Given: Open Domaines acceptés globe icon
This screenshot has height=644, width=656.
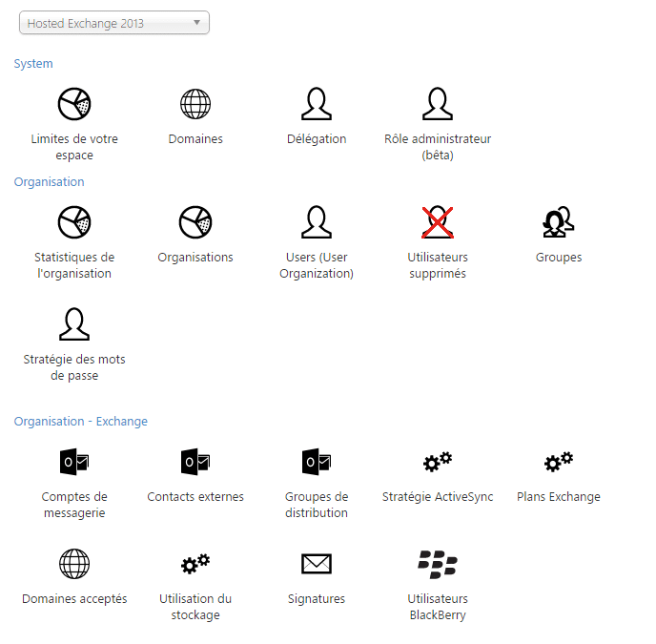Looking at the screenshot, I should [74, 564].
